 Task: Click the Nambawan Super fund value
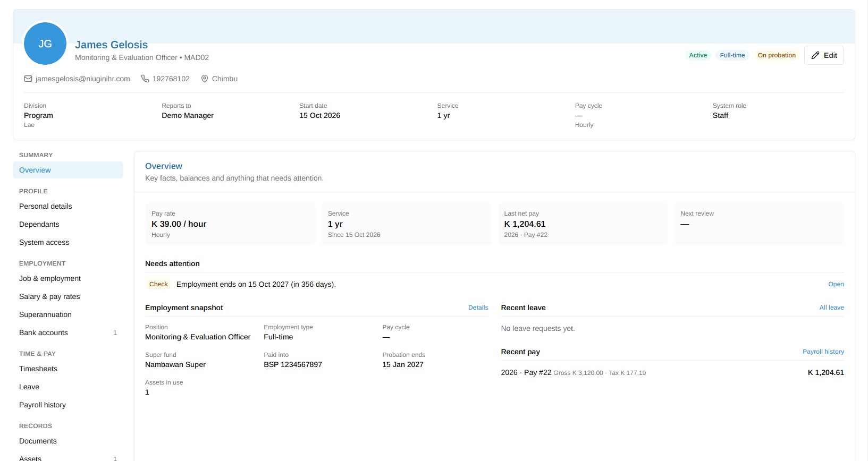click(x=175, y=364)
